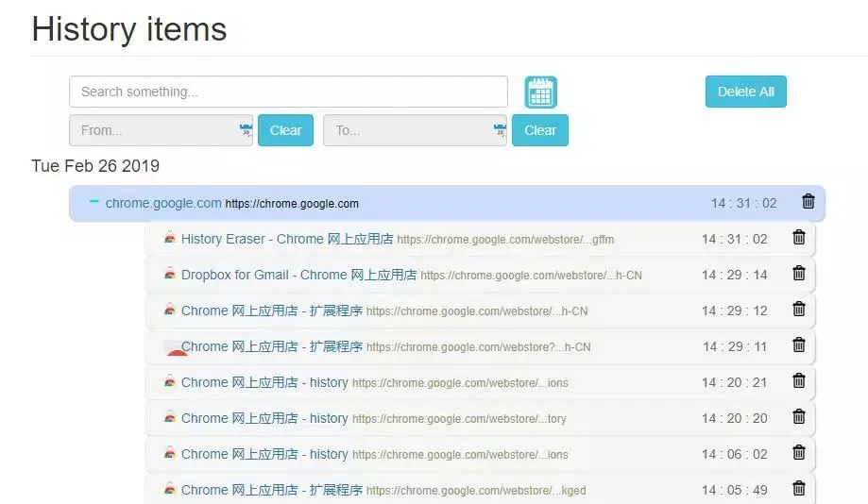The height and width of the screenshot is (504, 868).
Task: Click favicon of History Eraser entry
Action: pos(170,239)
